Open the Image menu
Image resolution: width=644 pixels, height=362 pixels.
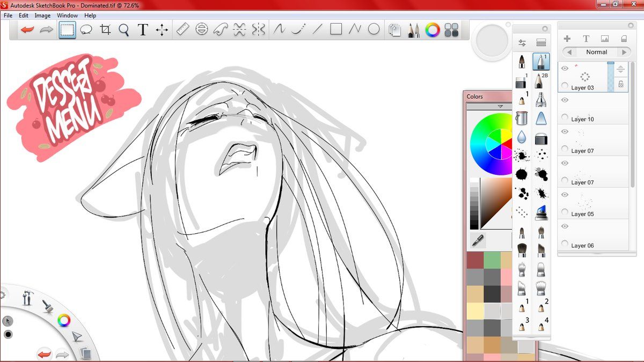42,16
